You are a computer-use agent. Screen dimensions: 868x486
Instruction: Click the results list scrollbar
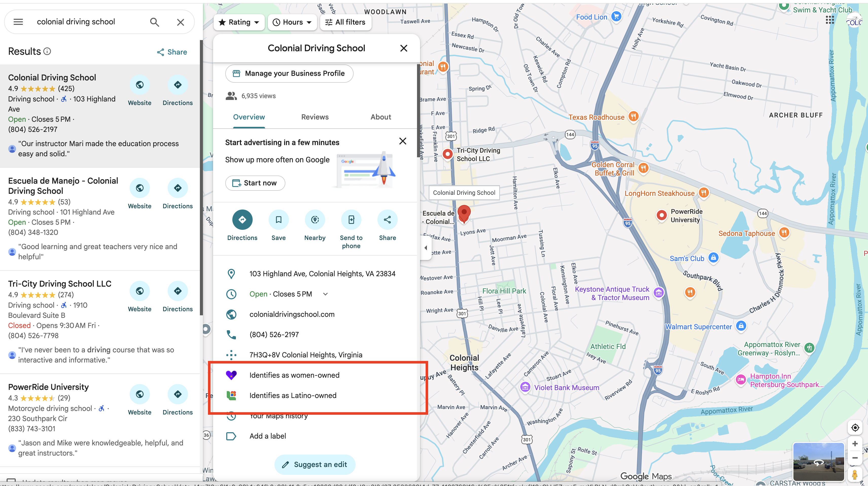click(x=201, y=178)
